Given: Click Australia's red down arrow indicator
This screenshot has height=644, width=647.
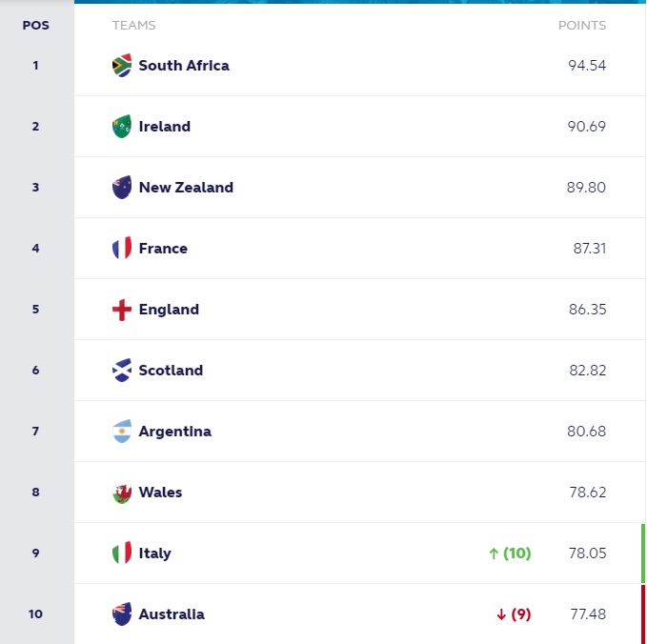Looking at the screenshot, I should click(x=501, y=614).
